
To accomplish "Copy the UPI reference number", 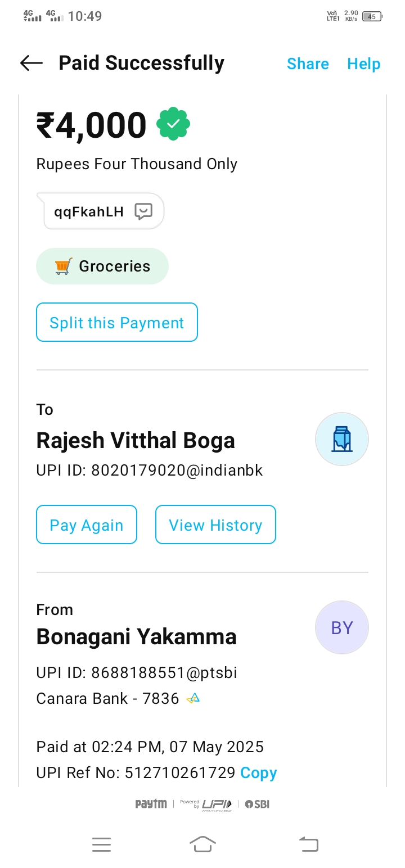I will click(258, 773).
